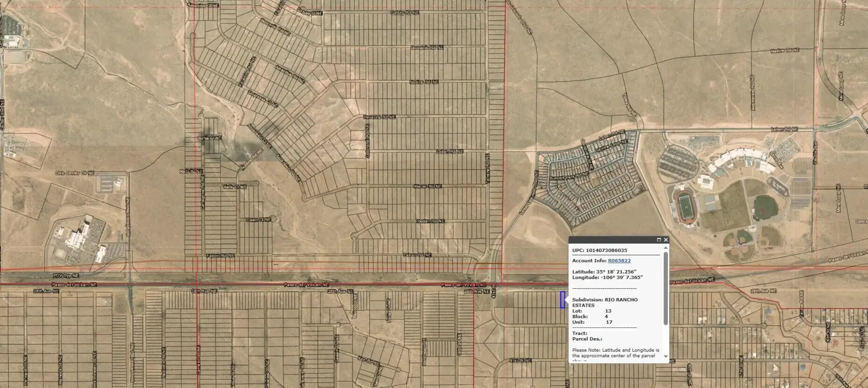
Task: Click the Gatsby Rd NE label
Action: 404,13
